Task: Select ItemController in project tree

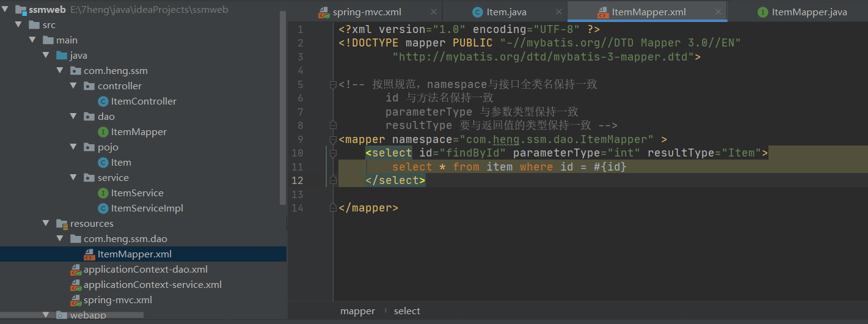Action: pyautogui.click(x=144, y=101)
